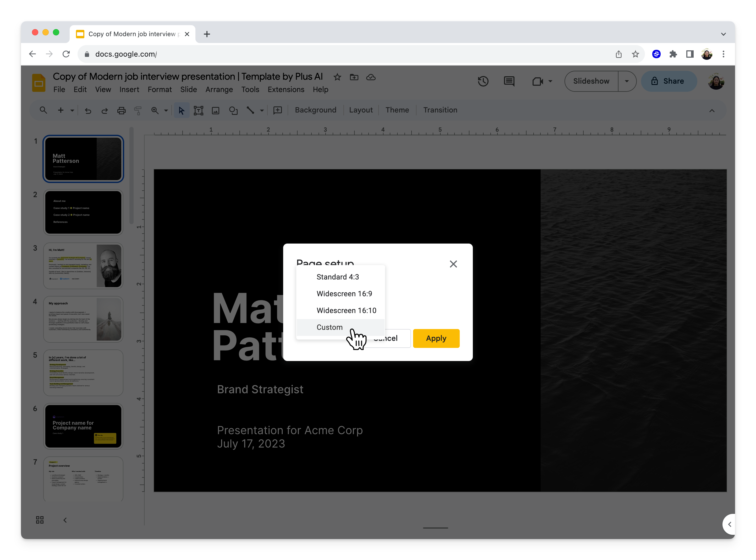Image resolution: width=756 pixels, height=560 pixels.
Task: Show the side panel chevron
Action: (729, 524)
